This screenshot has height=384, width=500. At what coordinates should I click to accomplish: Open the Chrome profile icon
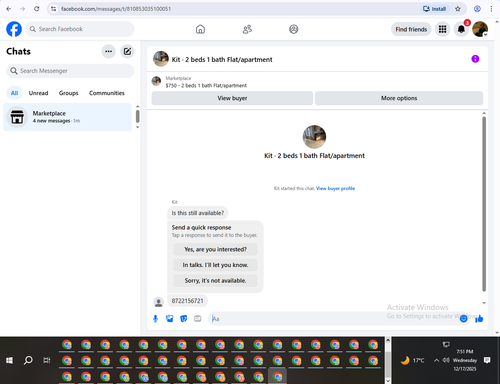pos(477,9)
